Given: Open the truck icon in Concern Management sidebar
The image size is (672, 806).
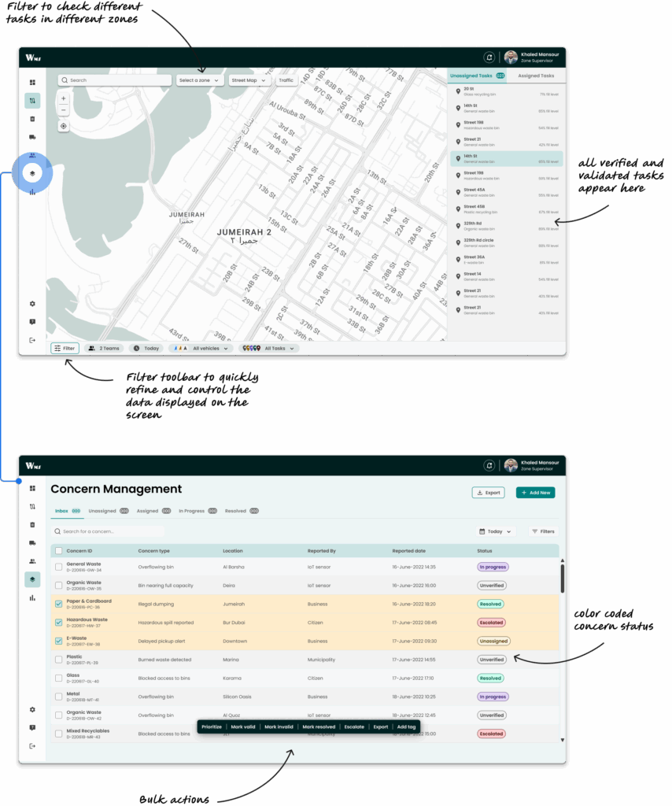Looking at the screenshot, I should [32, 543].
